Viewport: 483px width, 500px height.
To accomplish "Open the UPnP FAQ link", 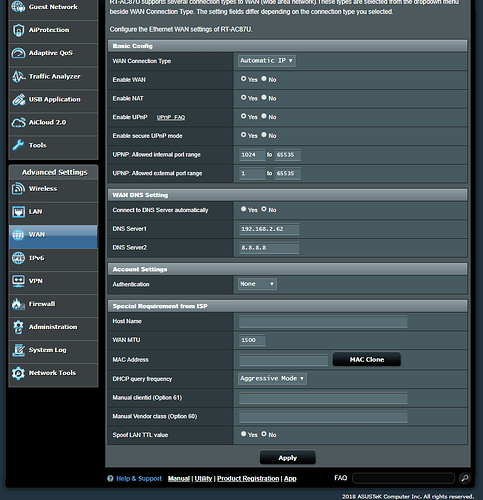I will (x=171, y=117).
